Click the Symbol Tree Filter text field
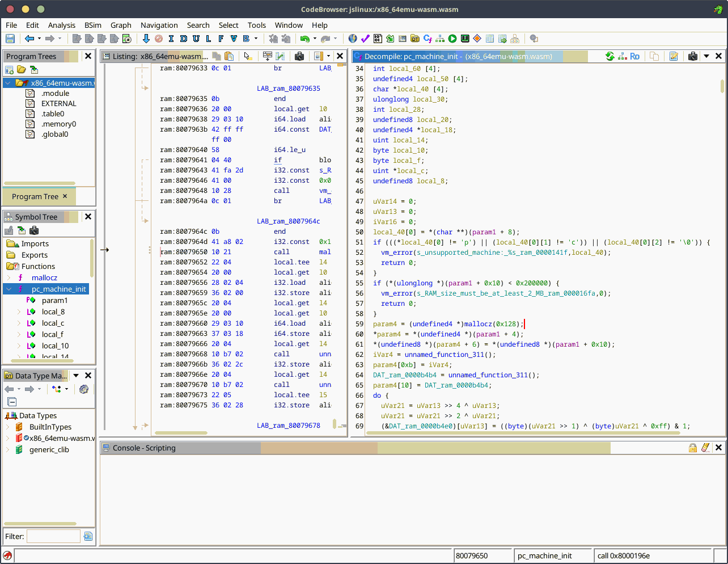 coord(53,536)
